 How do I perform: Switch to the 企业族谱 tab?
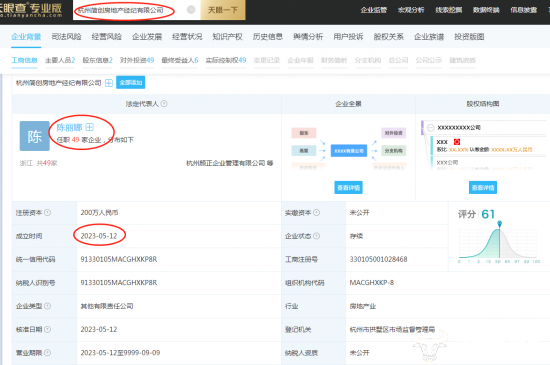point(429,36)
